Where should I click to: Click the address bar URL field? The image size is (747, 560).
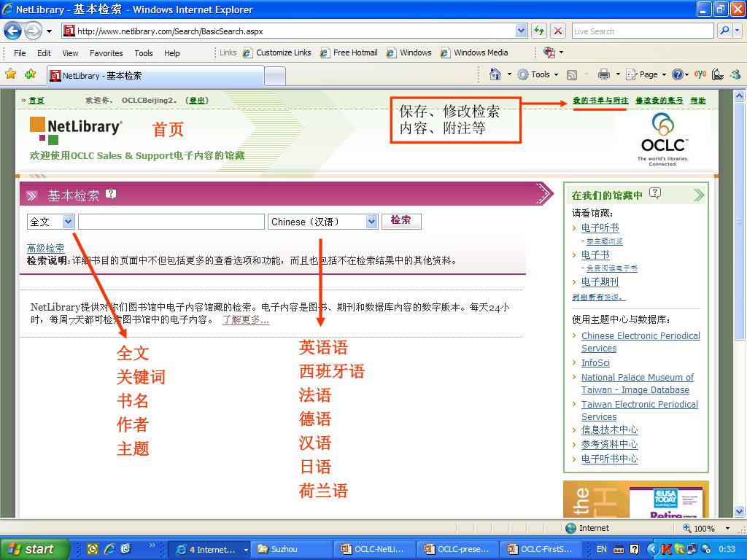tap(290, 31)
